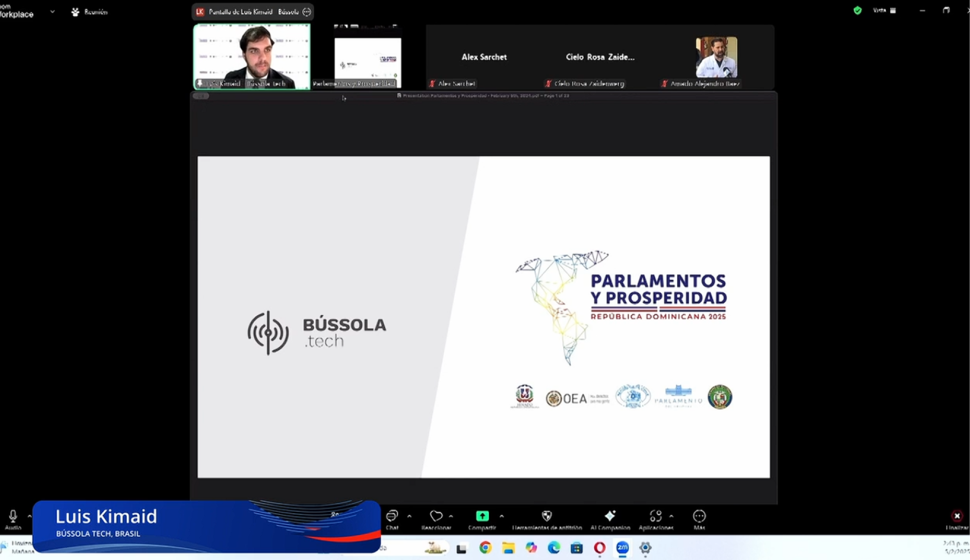This screenshot has height=560, width=970.
Task: Click the red Finalizar meeting button
Action: [x=957, y=516]
